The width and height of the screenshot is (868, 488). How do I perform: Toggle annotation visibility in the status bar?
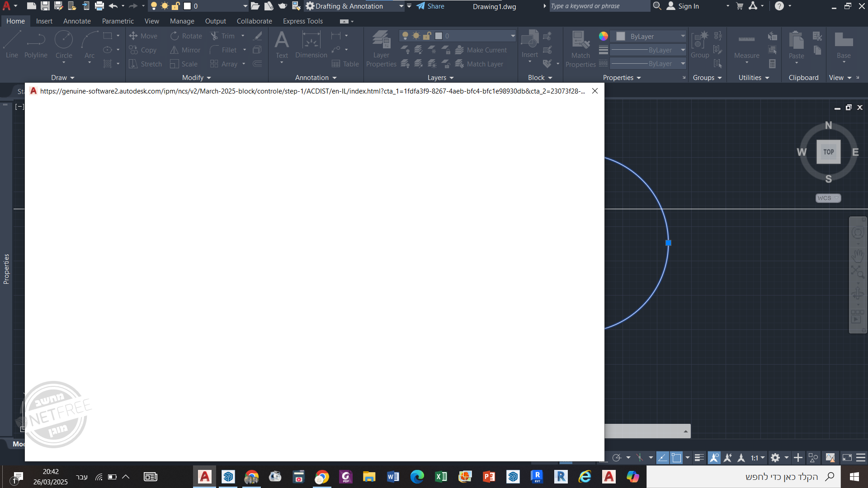pos(714,458)
